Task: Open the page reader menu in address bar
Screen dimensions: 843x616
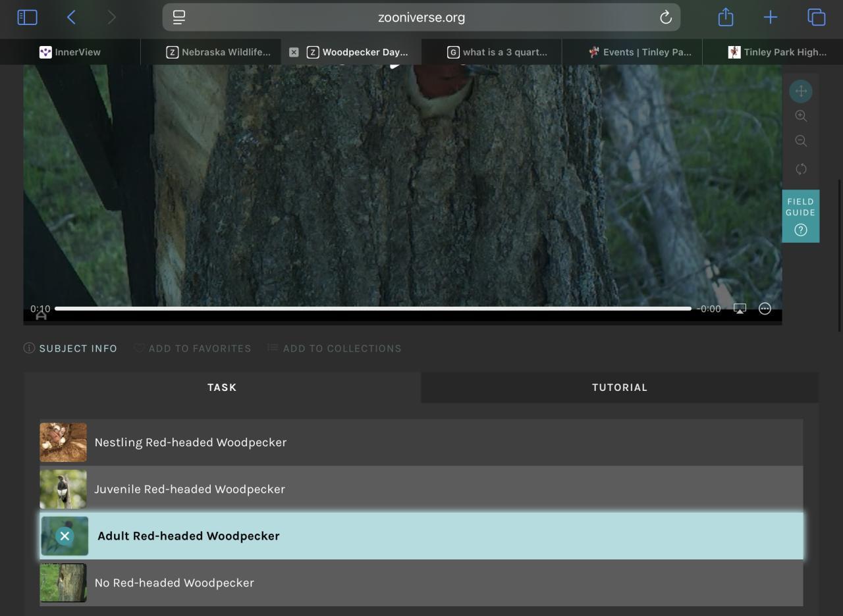Action: 179,18
